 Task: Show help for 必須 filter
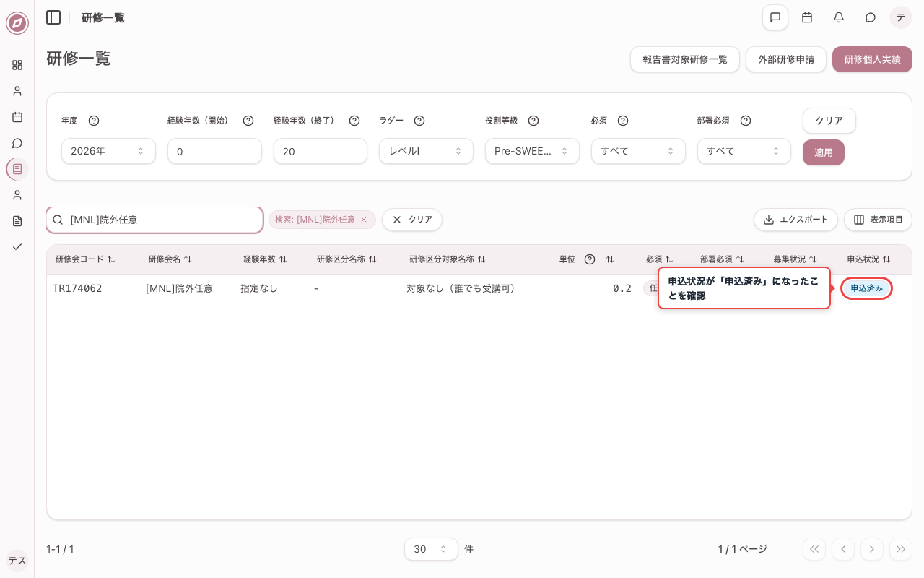click(623, 121)
